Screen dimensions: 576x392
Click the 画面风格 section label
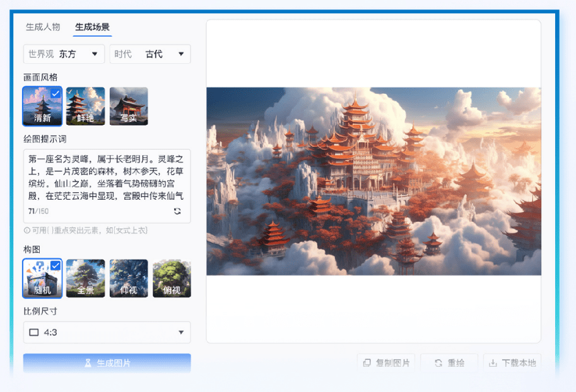[x=40, y=77]
